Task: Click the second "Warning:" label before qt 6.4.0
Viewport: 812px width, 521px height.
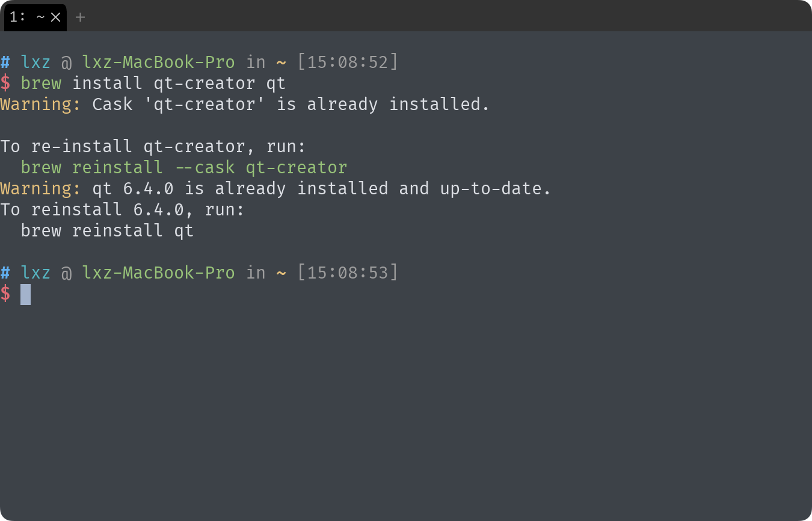Action: click(x=41, y=188)
